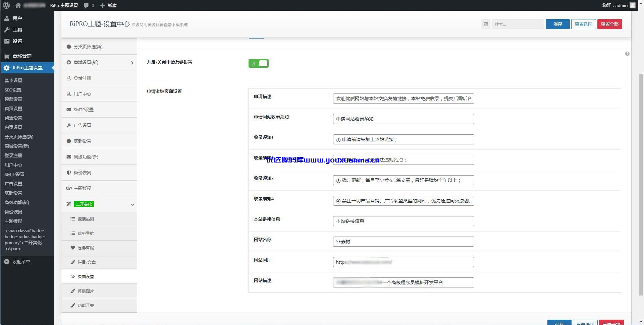644x325 pixels.
Task: Click the 新建 plus icon
Action: [103, 5]
